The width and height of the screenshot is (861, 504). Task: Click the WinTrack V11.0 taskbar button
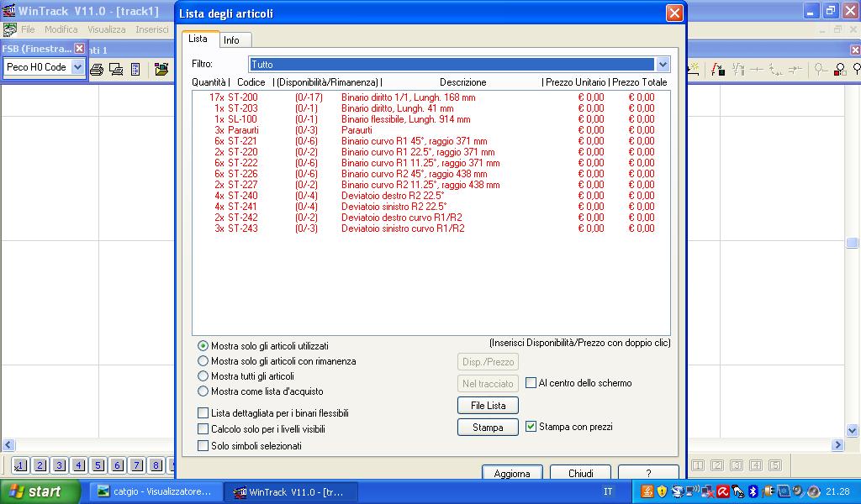(292, 492)
